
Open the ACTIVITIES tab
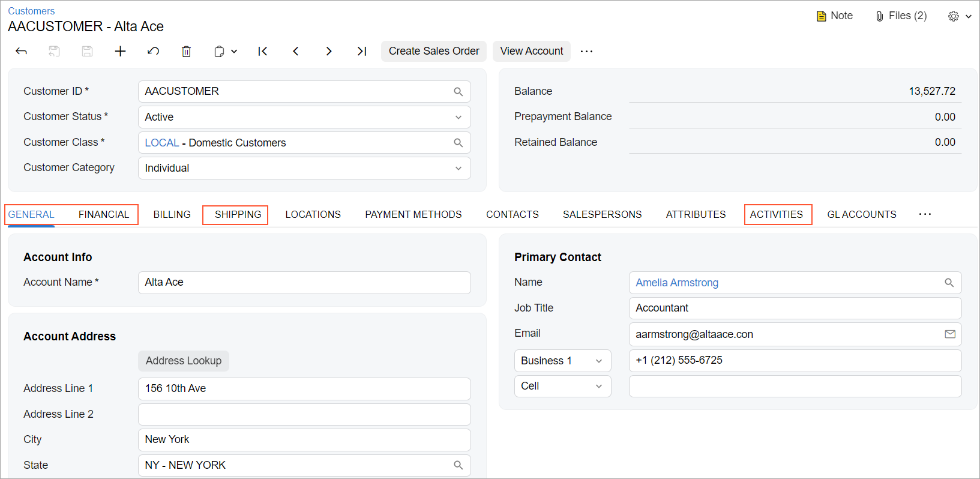(x=776, y=214)
